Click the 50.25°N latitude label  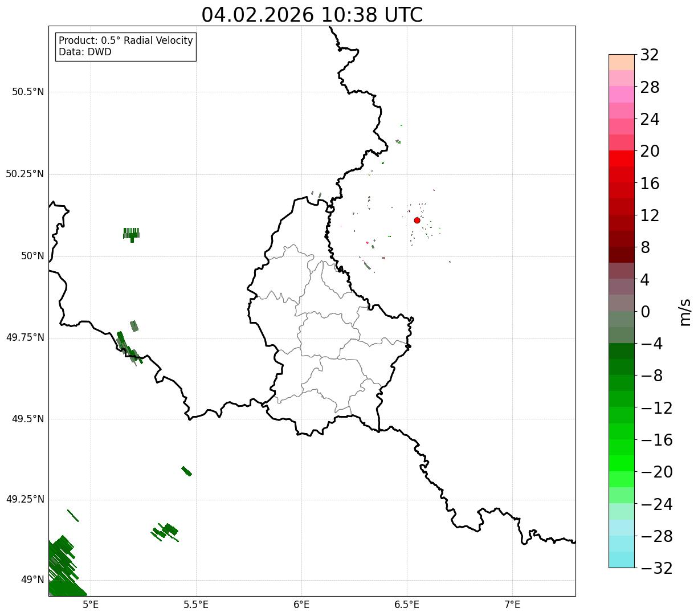click(25, 174)
